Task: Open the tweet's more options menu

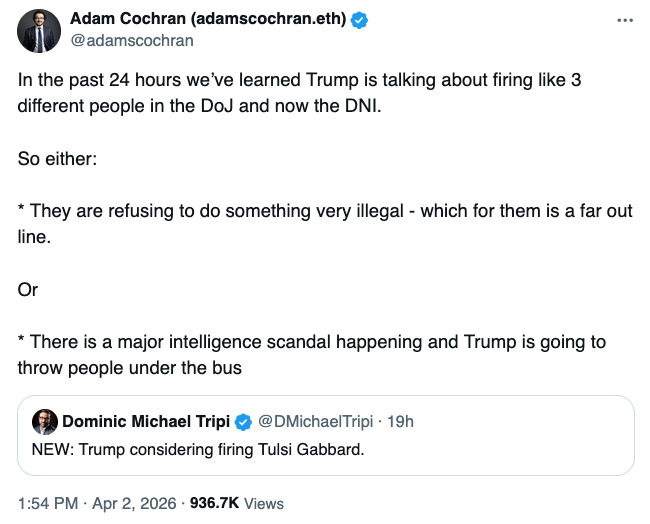Action: (x=625, y=20)
